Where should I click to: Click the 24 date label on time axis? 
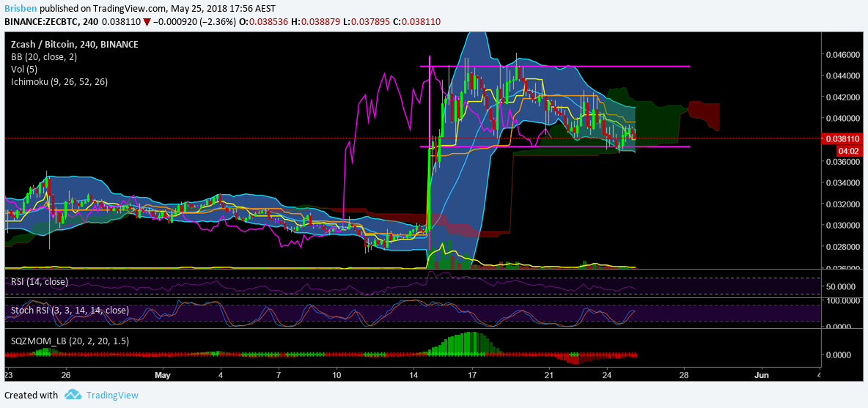point(607,375)
